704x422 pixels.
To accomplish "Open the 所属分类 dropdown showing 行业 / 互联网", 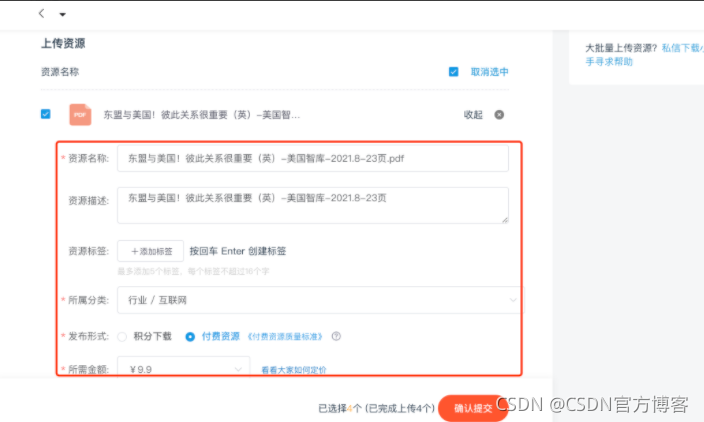I will coord(321,300).
